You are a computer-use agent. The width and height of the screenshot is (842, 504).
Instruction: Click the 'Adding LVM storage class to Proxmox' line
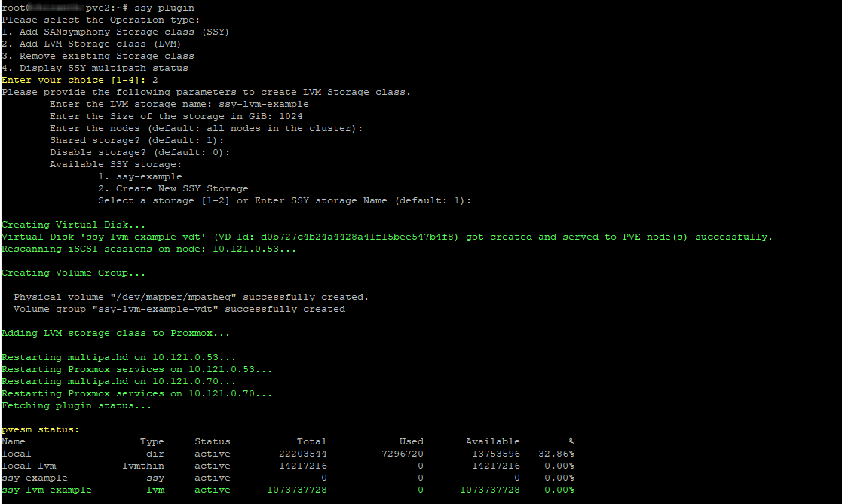115,333
